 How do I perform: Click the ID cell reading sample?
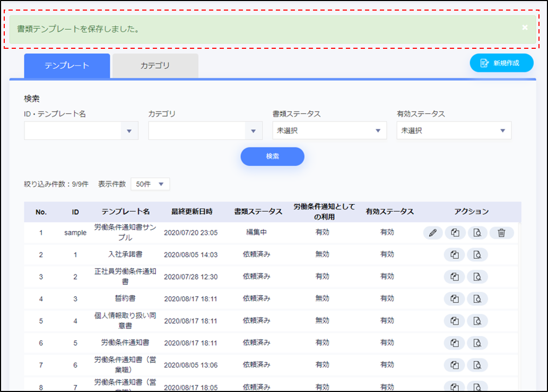click(75, 233)
